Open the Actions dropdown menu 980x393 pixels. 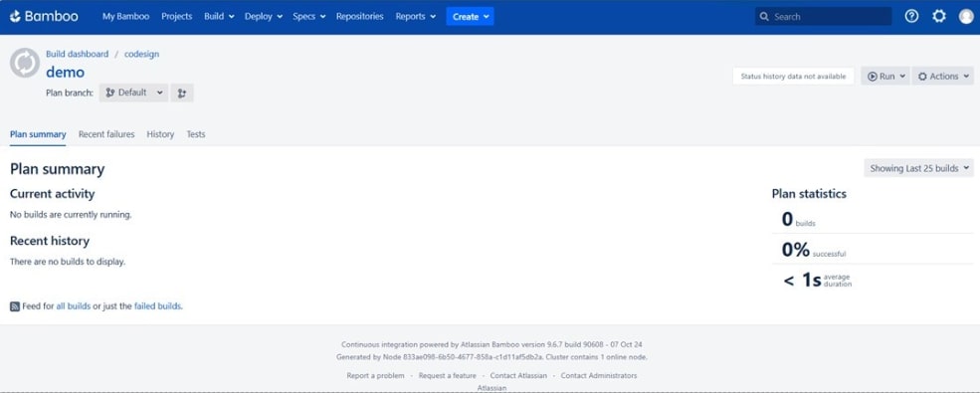pyautogui.click(x=942, y=77)
